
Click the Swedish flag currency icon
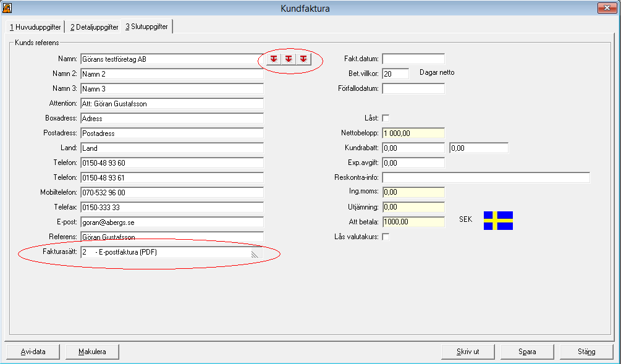coord(498,221)
